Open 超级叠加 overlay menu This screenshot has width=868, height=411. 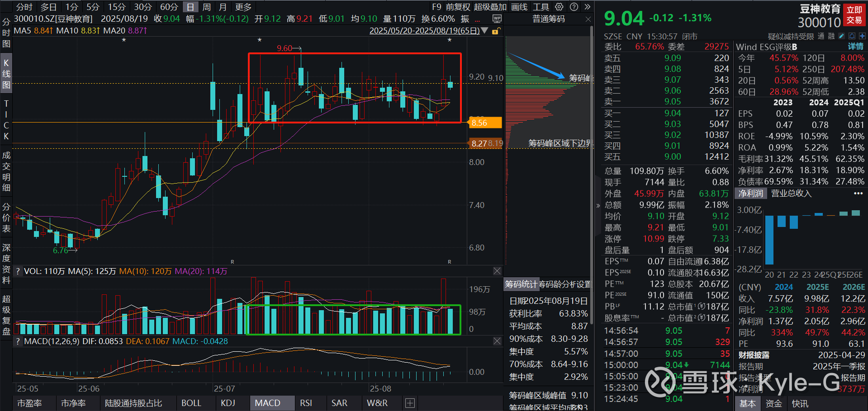(490, 7)
